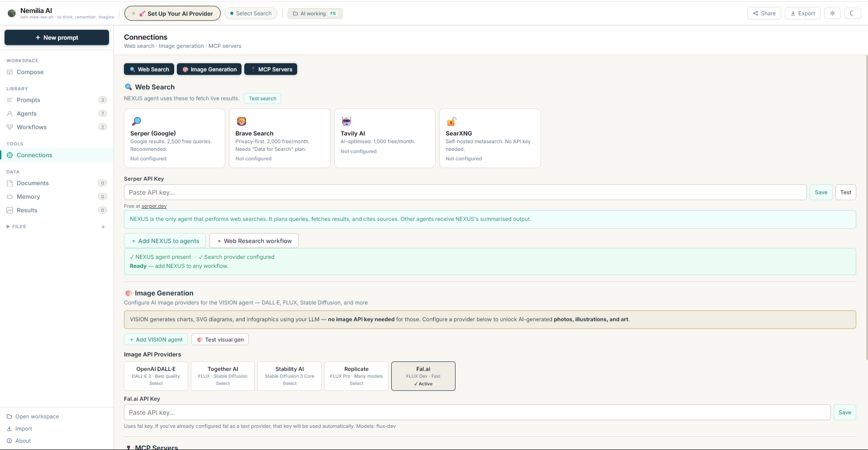This screenshot has width=868, height=450.
Task: Open the Image Generation tab
Action: point(209,69)
